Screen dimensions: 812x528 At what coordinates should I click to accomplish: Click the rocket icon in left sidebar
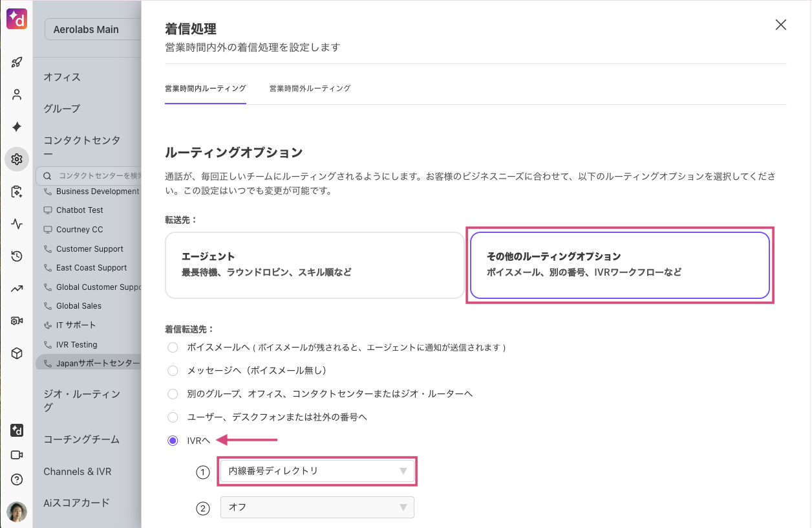click(x=17, y=63)
